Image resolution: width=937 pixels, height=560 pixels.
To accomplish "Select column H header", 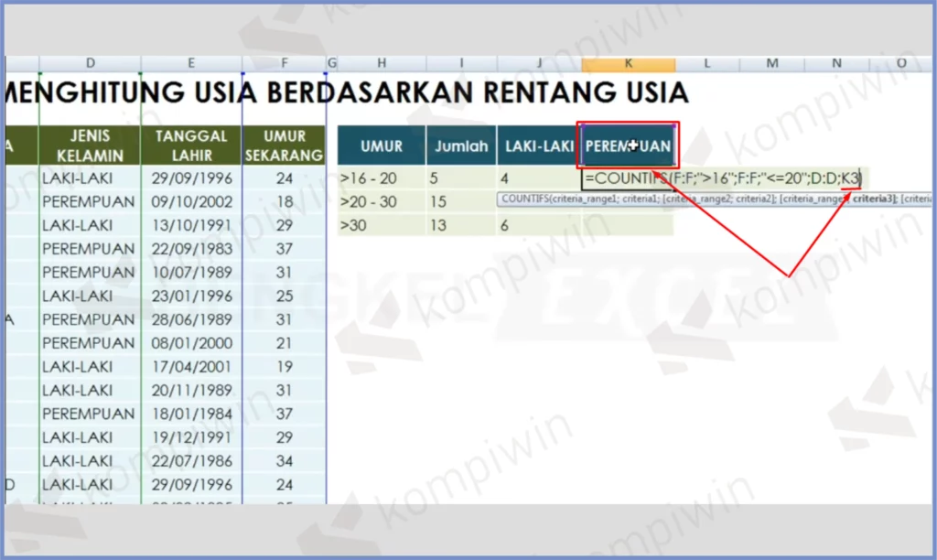I will [x=381, y=63].
